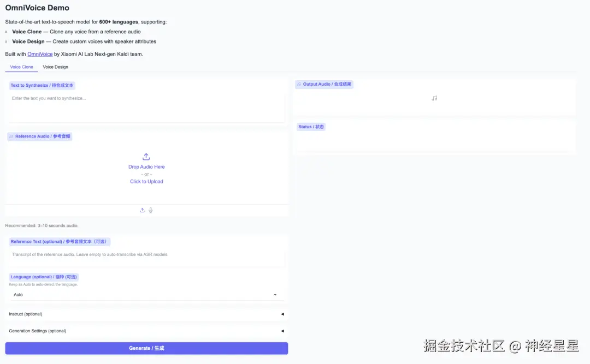Screen dimensions: 590x364
Task: Click 'Keep as Auto to auto-detect the language.' hint
Action: 43,285
